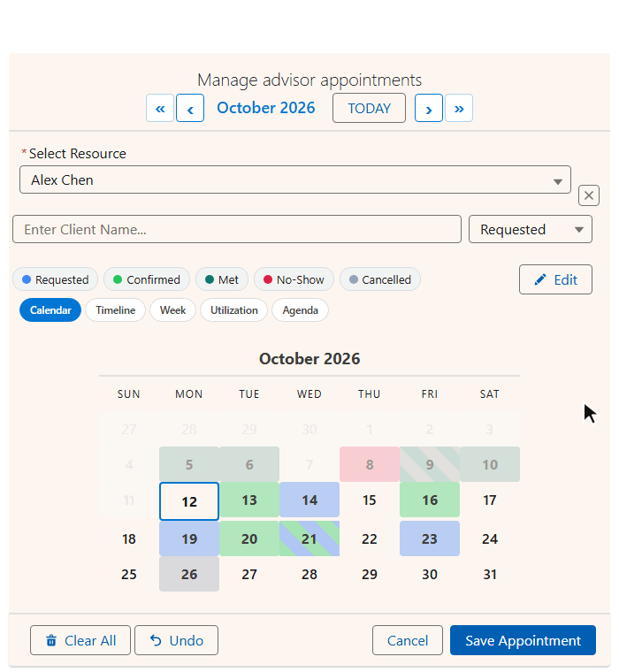
Task: Go to next month arrow
Action: [429, 108]
